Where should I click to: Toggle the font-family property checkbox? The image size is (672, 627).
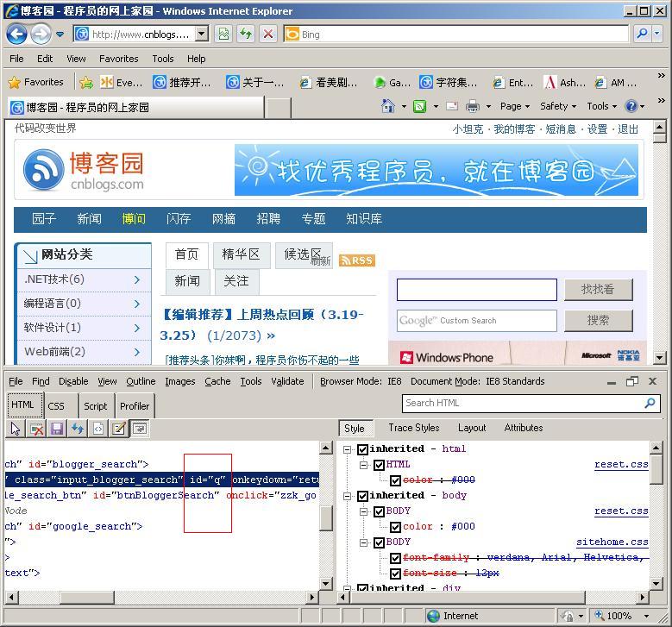[396, 558]
